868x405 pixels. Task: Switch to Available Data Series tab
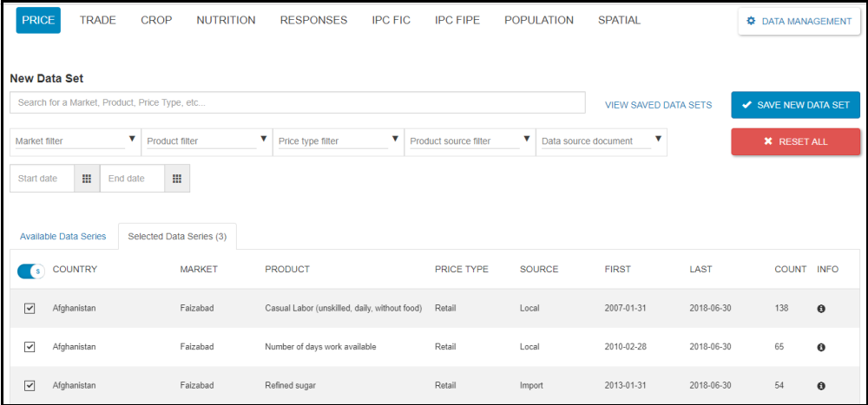click(x=62, y=236)
